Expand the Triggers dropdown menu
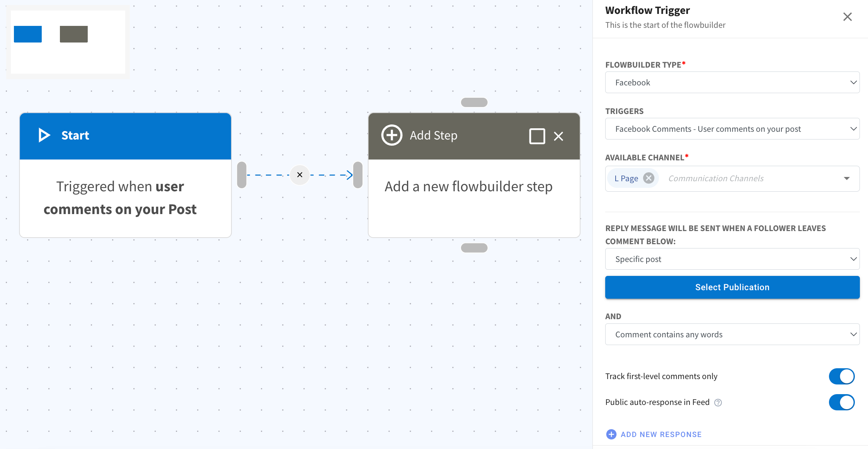 pos(733,128)
